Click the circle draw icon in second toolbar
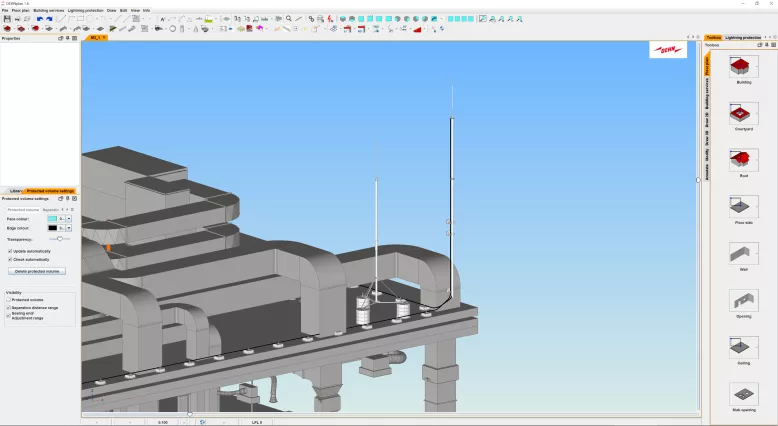 tap(173, 29)
